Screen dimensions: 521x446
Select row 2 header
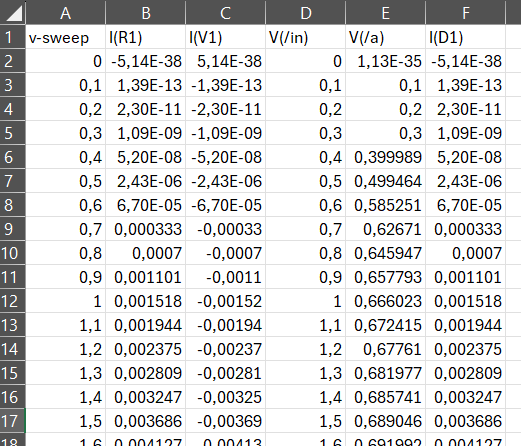pyautogui.click(x=13, y=61)
